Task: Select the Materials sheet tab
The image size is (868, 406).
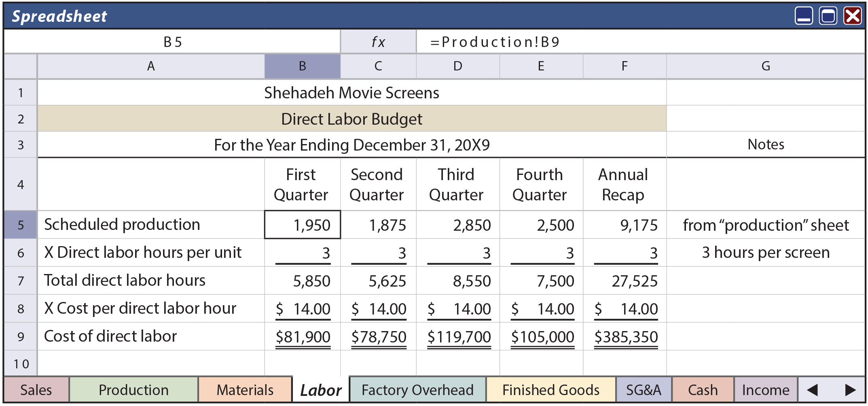Action: click(x=244, y=390)
